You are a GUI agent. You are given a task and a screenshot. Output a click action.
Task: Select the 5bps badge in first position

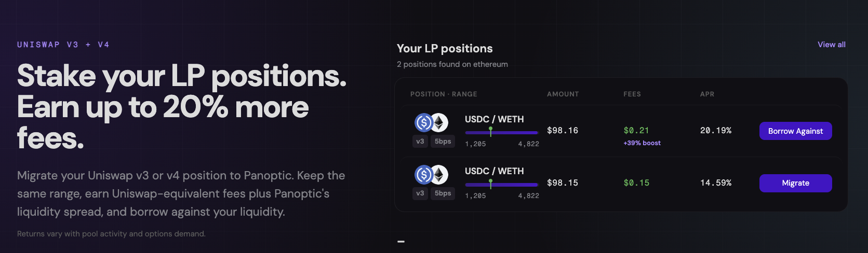coord(443,142)
